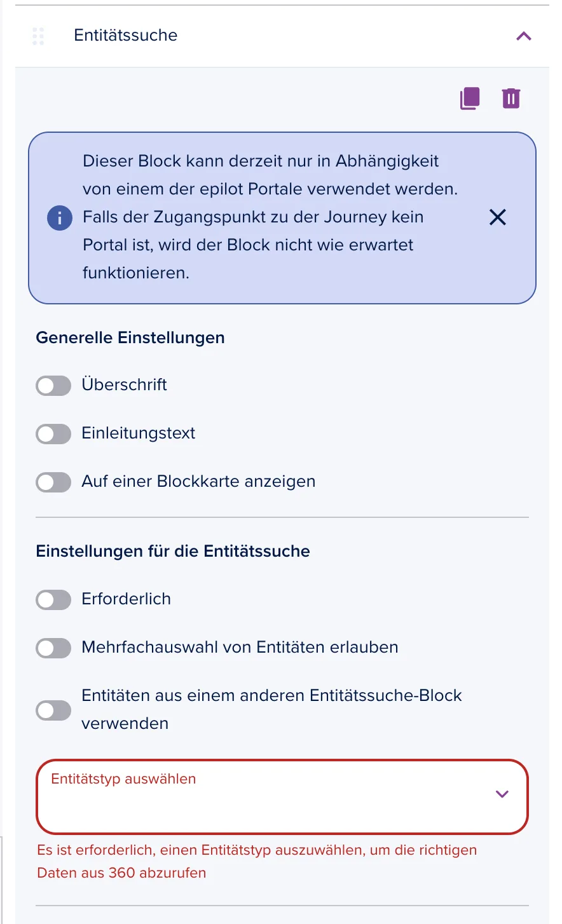This screenshot has width=562, height=924.
Task: Click the Einstellungen für die Entitätssuche heading
Action: click(173, 551)
